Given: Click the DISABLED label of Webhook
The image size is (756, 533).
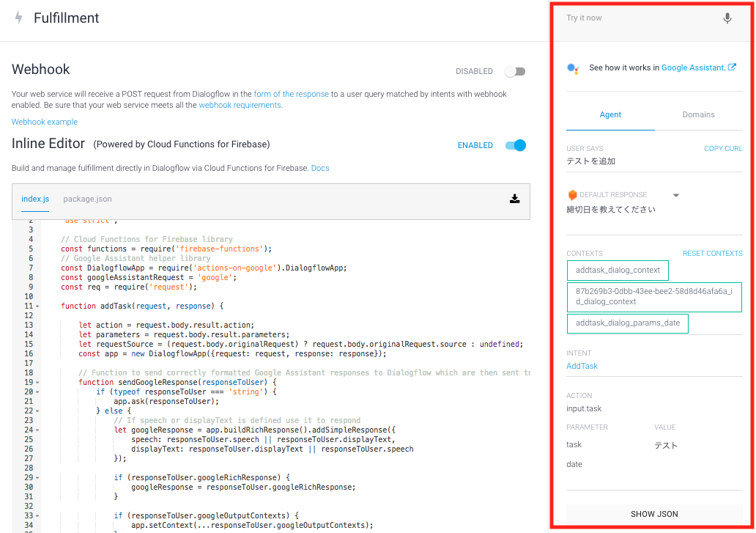Looking at the screenshot, I should (x=474, y=71).
